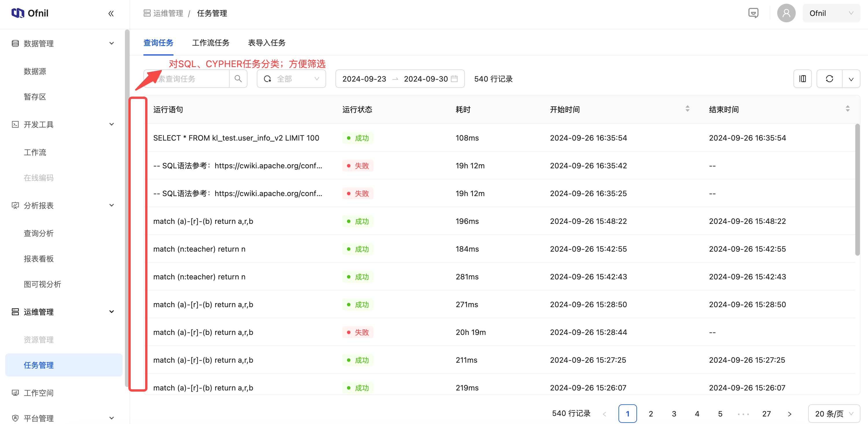Click the 工作空间 monitor icon
This screenshot has height=424, width=868.
[x=15, y=393]
